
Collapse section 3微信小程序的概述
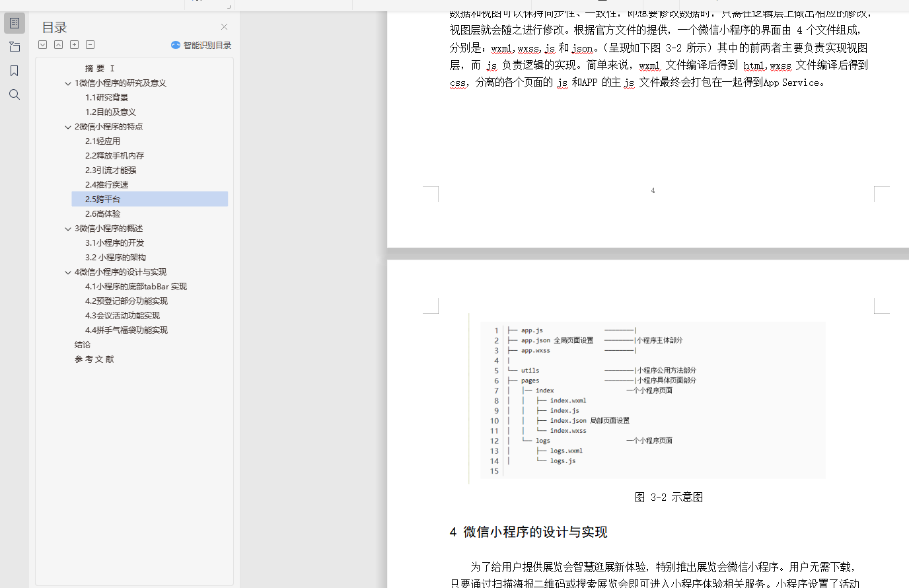click(x=68, y=229)
